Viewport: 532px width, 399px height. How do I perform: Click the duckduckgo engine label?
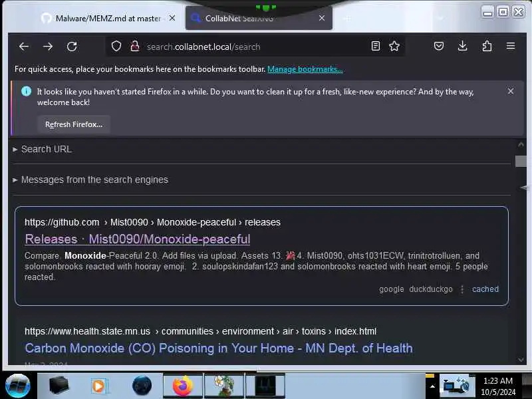430,289
